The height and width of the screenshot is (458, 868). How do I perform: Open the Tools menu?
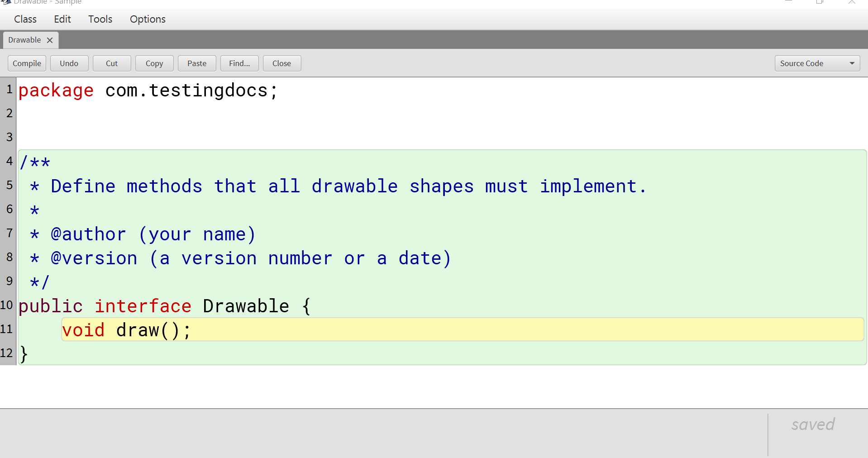(x=100, y=19)
